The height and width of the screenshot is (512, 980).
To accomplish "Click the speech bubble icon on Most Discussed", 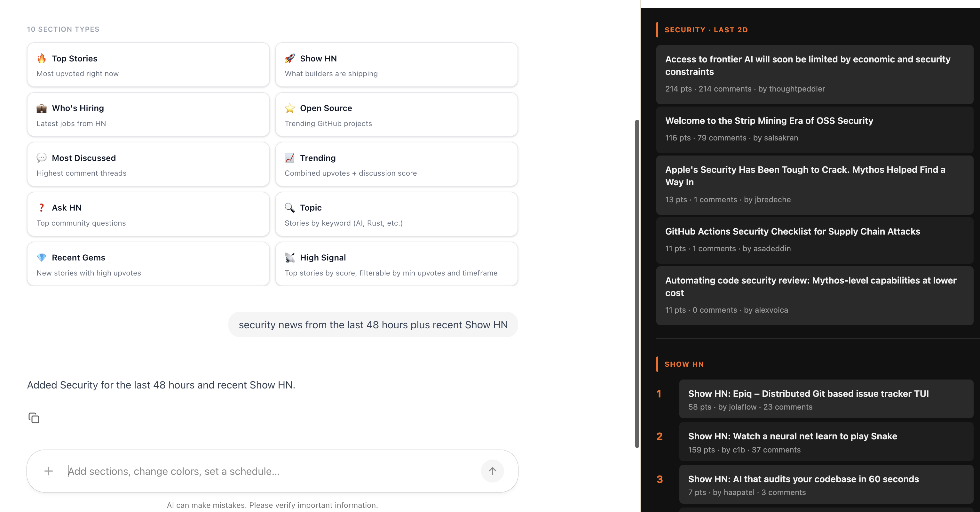I will [42, 157].
